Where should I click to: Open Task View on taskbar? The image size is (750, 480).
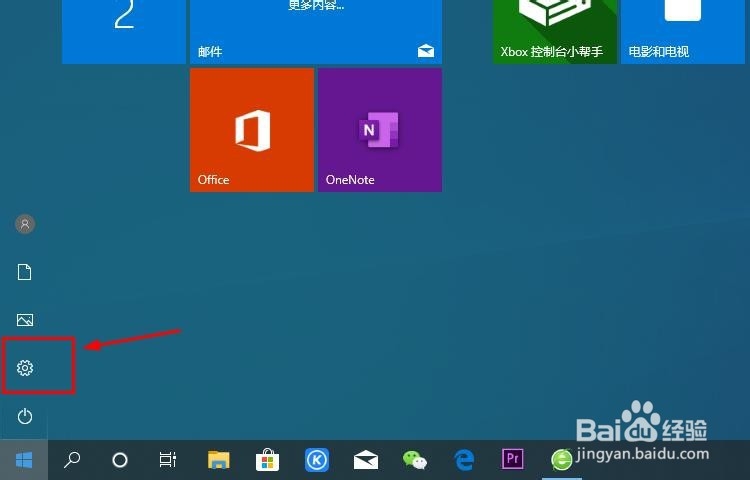pyautogui.click(x=168, y=460)
